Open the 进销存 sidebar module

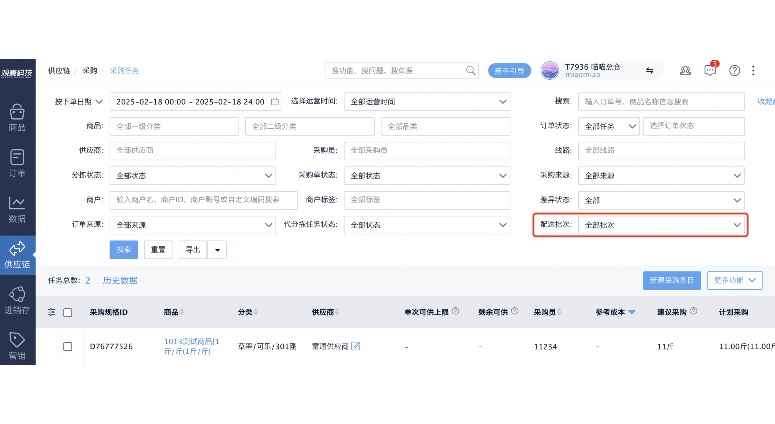pos(17,300)
